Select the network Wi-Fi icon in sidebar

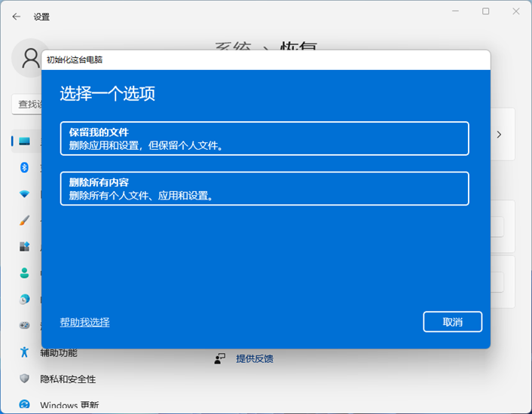coord(24,193)
